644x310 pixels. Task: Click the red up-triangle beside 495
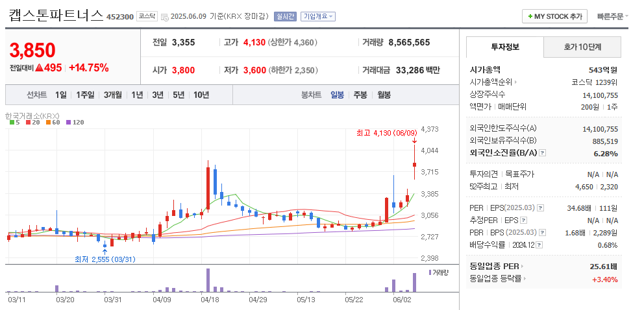pyautogui.click(x=40, y=67)
